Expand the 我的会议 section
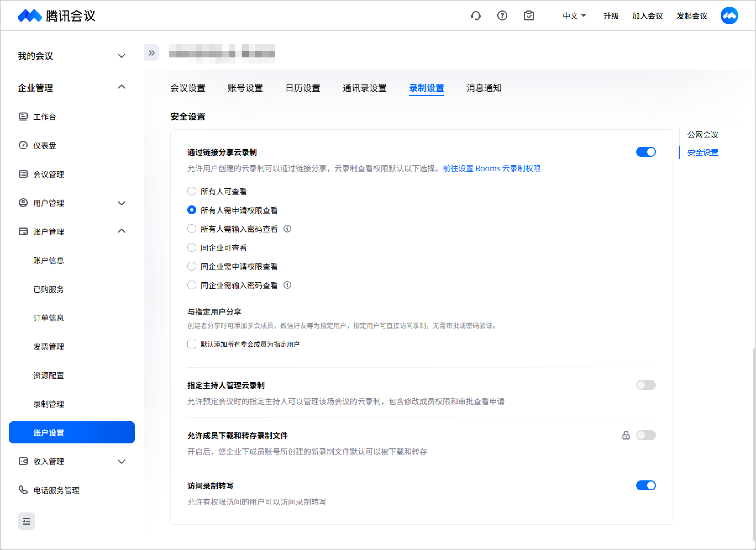The height and width of the screenshot is (550, 756). [72, 55]
